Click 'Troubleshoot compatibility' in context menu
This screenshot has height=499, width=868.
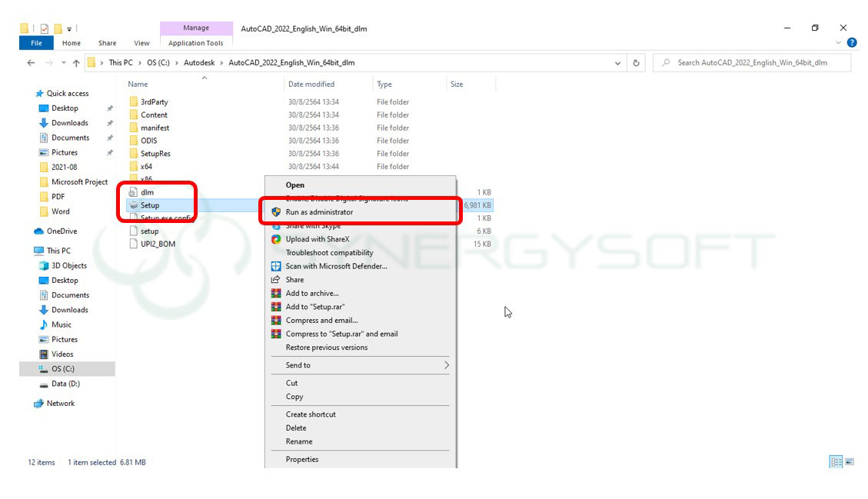pyautogui.click(x=329, y=252)
